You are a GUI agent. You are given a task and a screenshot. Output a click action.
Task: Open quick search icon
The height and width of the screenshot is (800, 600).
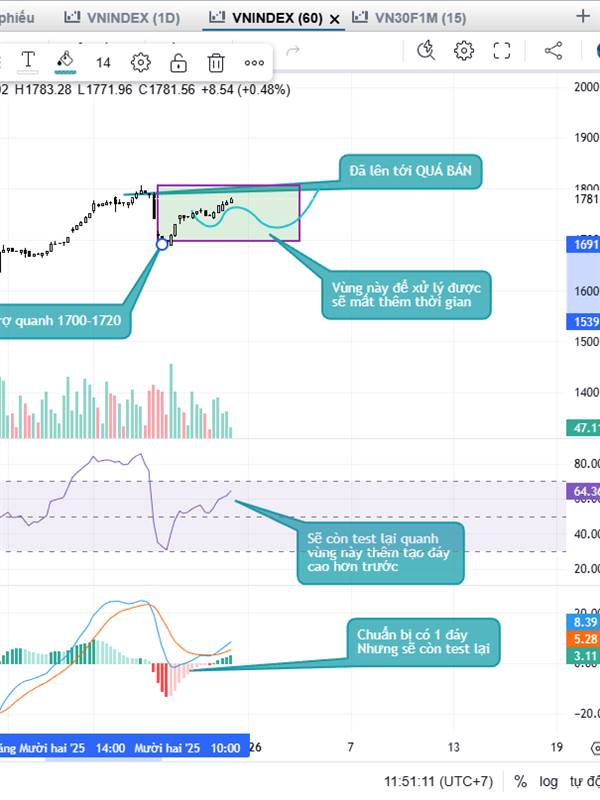pos(427,50)
